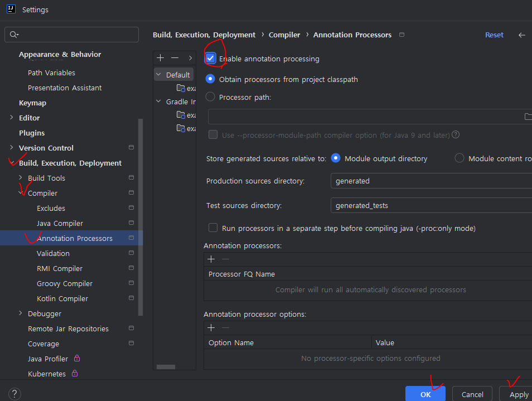Expand the Build Tools node
Viewport: 532px width, 401px height.
coord(21,177)
